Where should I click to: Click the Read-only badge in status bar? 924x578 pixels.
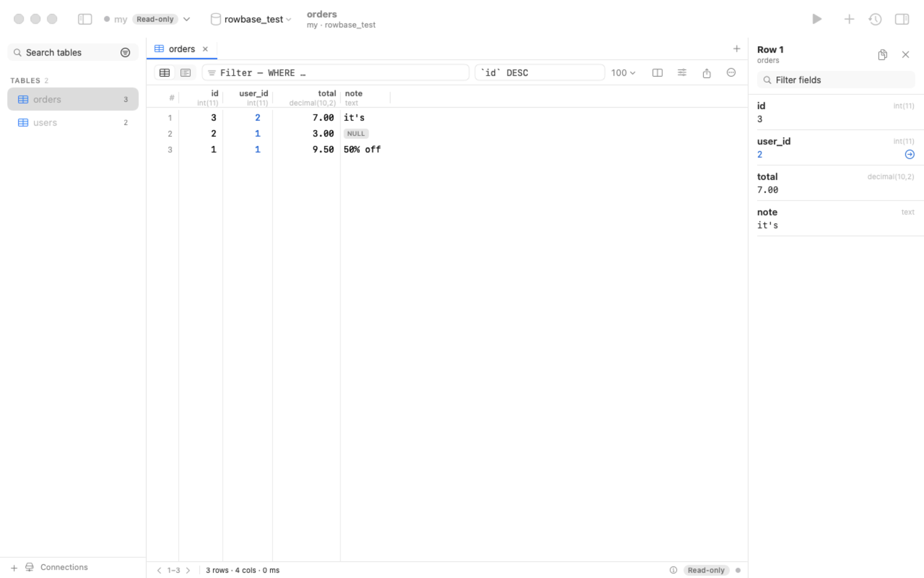click(706, 570)
